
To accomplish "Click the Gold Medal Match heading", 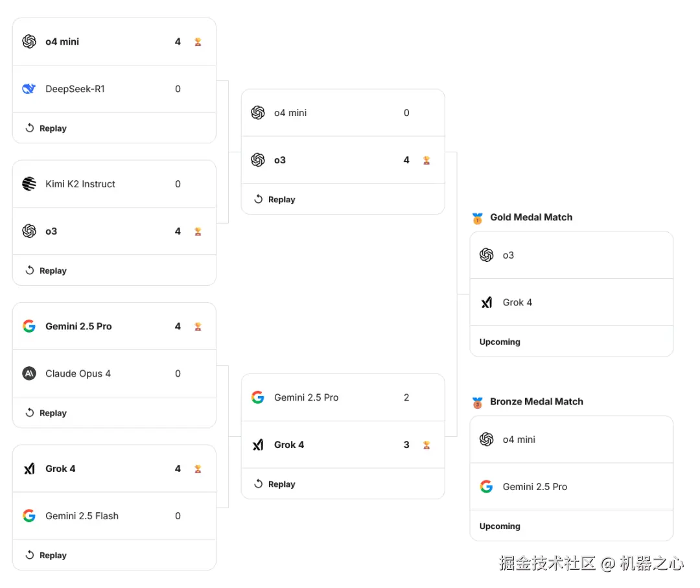I will (531, 217).
